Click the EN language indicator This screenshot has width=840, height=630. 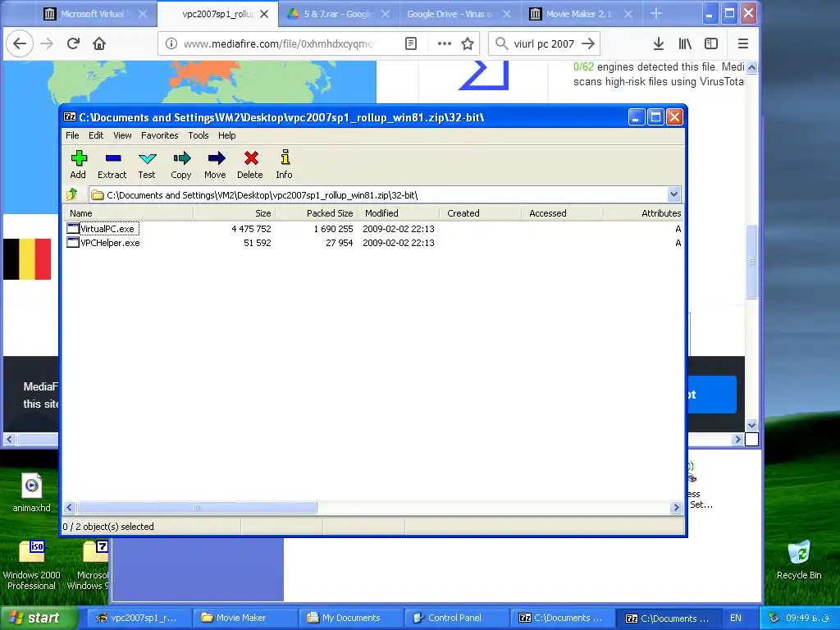point(736,618)
